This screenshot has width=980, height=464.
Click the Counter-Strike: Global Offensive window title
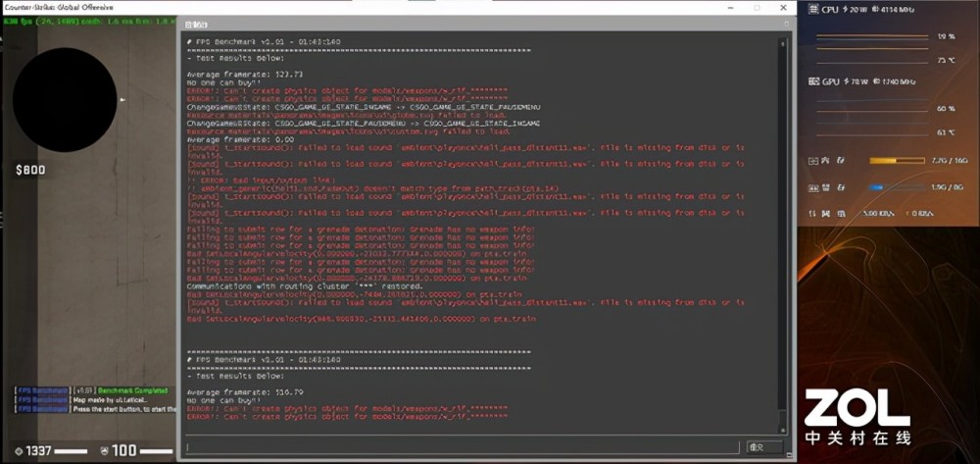pos(59,7)
